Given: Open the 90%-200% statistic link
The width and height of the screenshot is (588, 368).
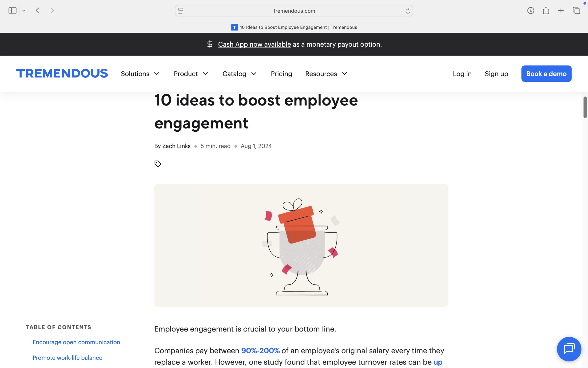Looking at the screenshot, I should tap(260, 351).
